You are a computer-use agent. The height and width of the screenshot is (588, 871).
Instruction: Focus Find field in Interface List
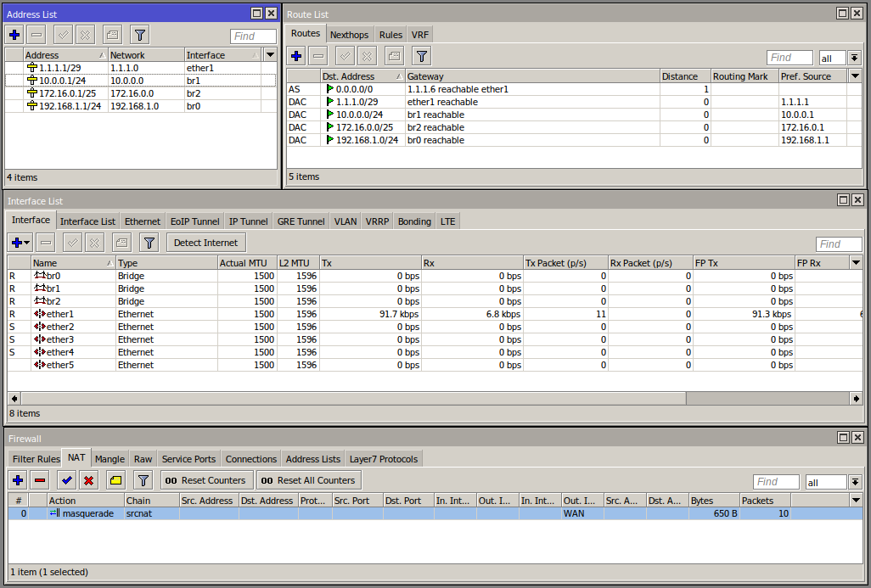tap(839, 244)
